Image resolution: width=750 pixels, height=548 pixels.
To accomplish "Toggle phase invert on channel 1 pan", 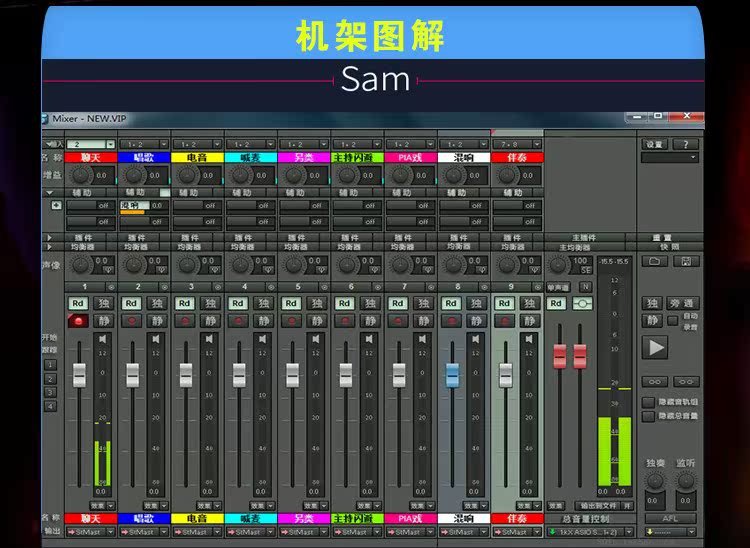I will [x=109, y=270].
